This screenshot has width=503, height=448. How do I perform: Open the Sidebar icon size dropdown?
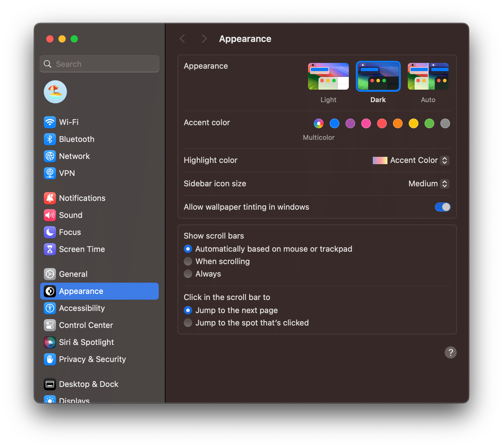click(x=445, y=184)
